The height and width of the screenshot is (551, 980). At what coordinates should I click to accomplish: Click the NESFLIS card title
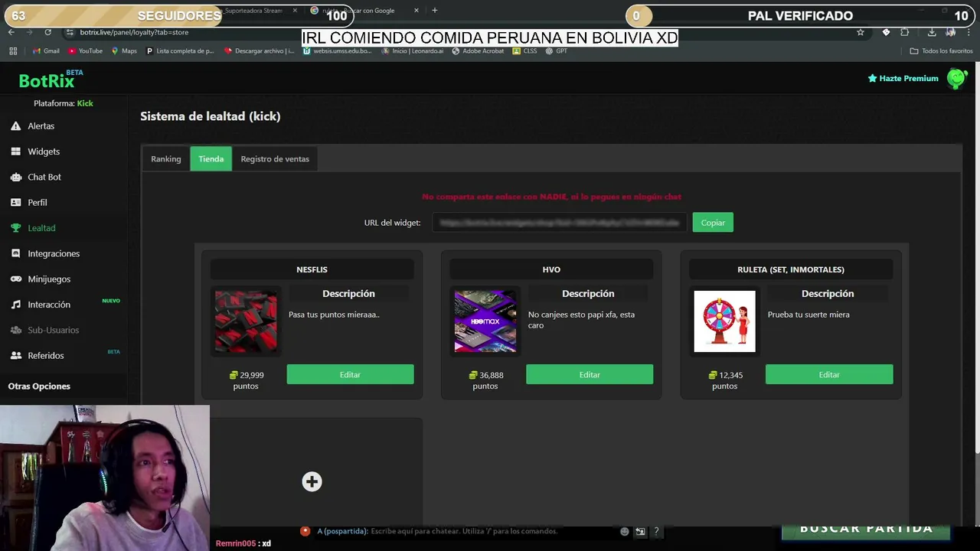[312, 269]
